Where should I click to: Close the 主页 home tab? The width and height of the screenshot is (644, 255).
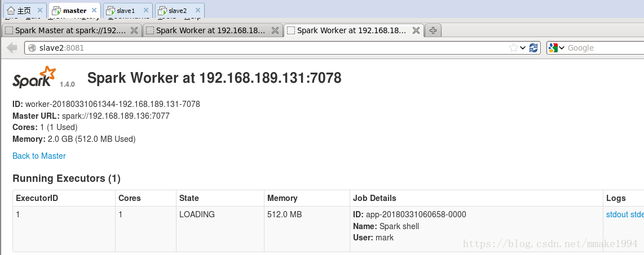tap(40, 11)
